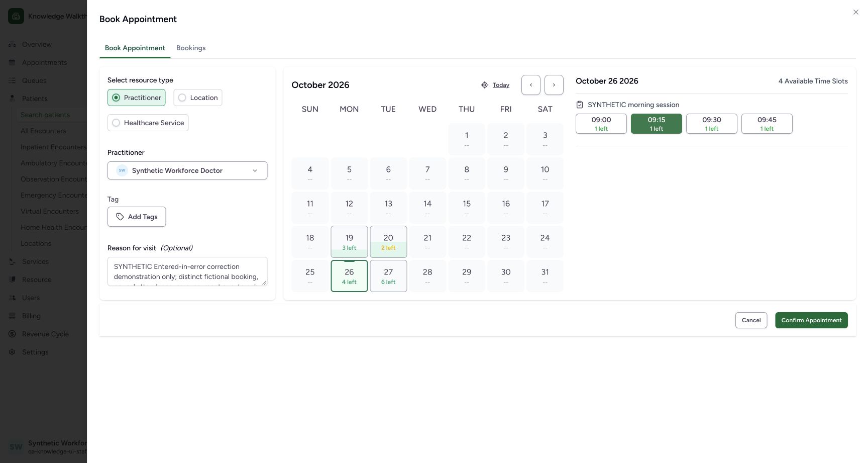Choose the 09:15 time slot

(x=657, y=124)
